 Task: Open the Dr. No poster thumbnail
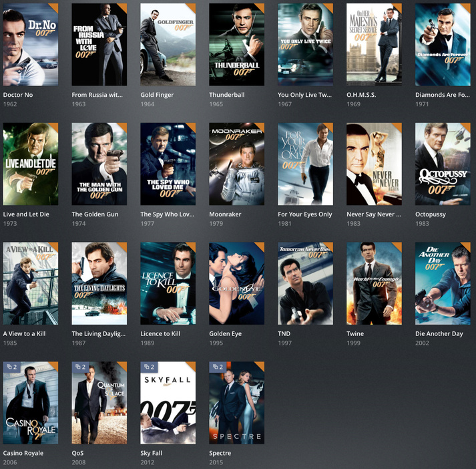(30, 45)
